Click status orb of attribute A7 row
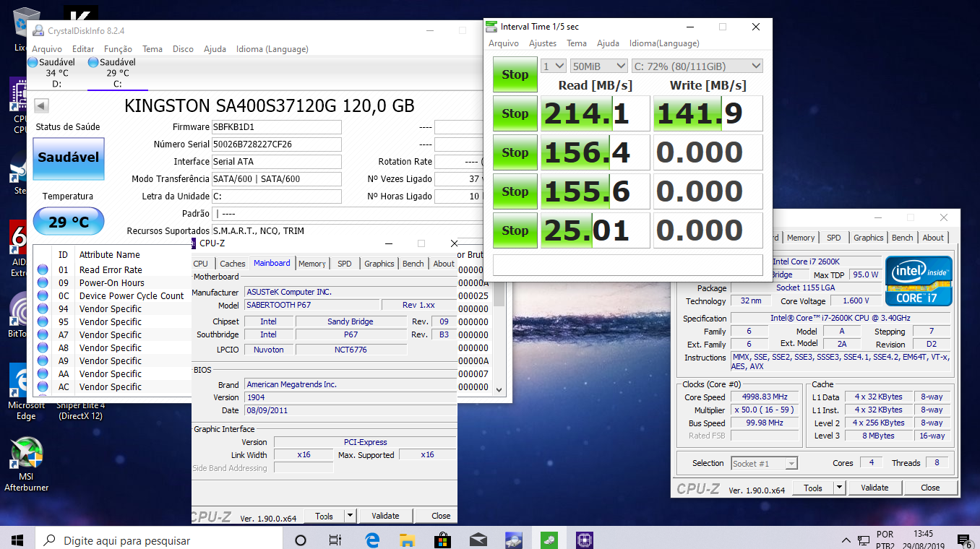 pyautogui.click(x=43, y=335)
